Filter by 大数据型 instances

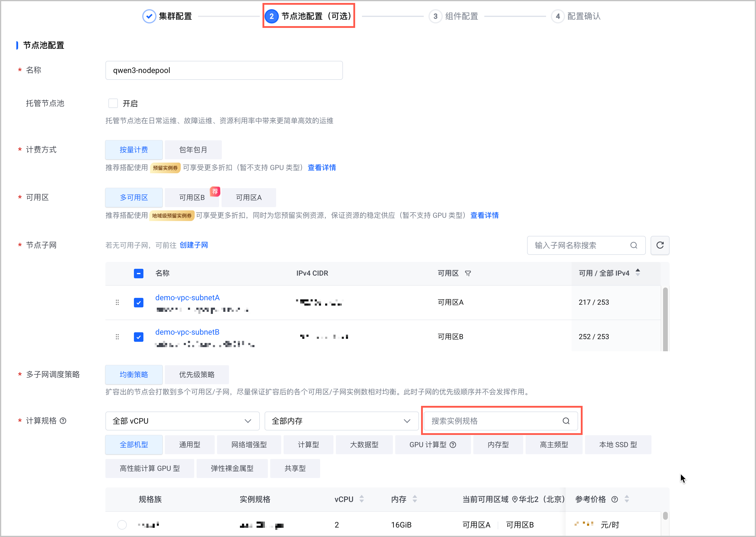[364, 445]
